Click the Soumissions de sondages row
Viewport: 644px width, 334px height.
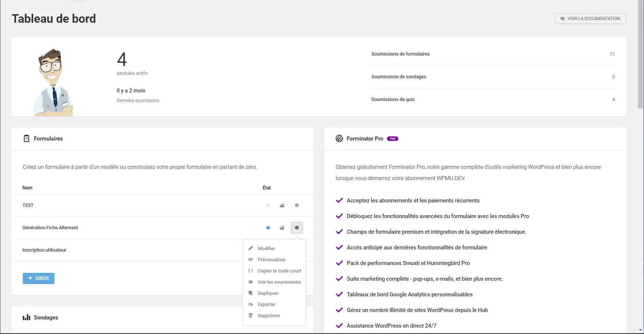tap(493, 77)
